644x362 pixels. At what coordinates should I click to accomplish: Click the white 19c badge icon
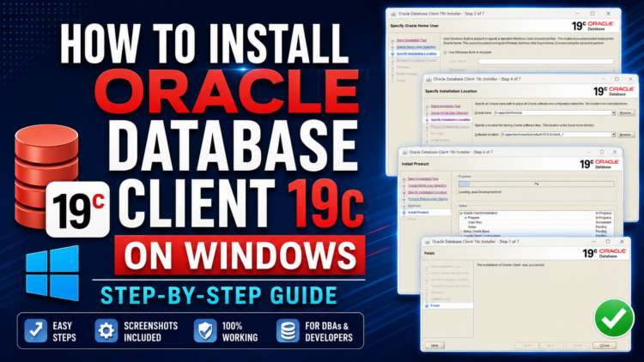pos(78,209)
